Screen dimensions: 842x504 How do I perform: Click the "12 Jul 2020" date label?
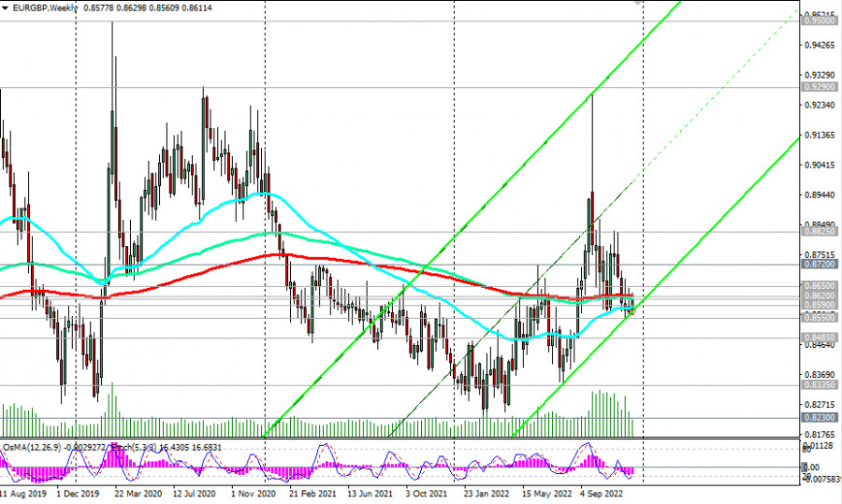pyautogui.click(x=195, y=494)
